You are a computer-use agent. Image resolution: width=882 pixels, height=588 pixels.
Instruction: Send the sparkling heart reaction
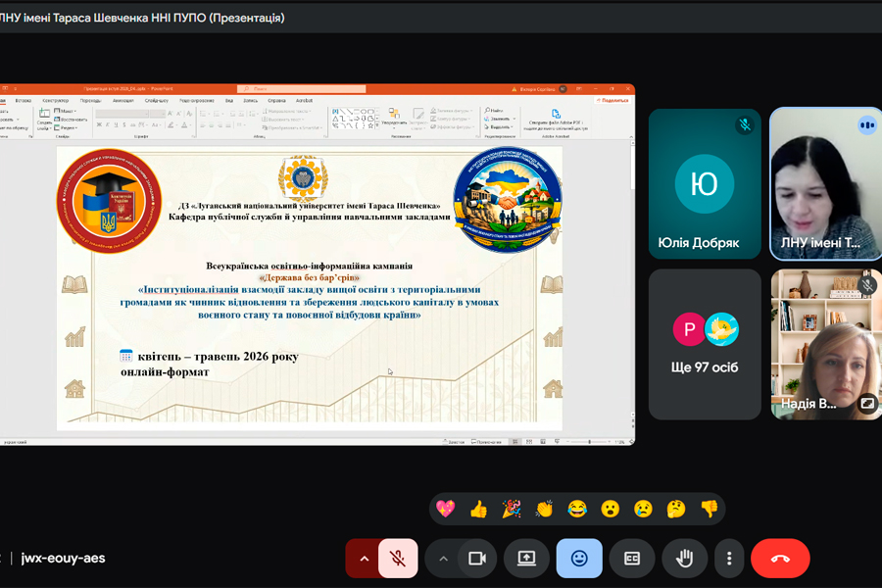[445, 509]
